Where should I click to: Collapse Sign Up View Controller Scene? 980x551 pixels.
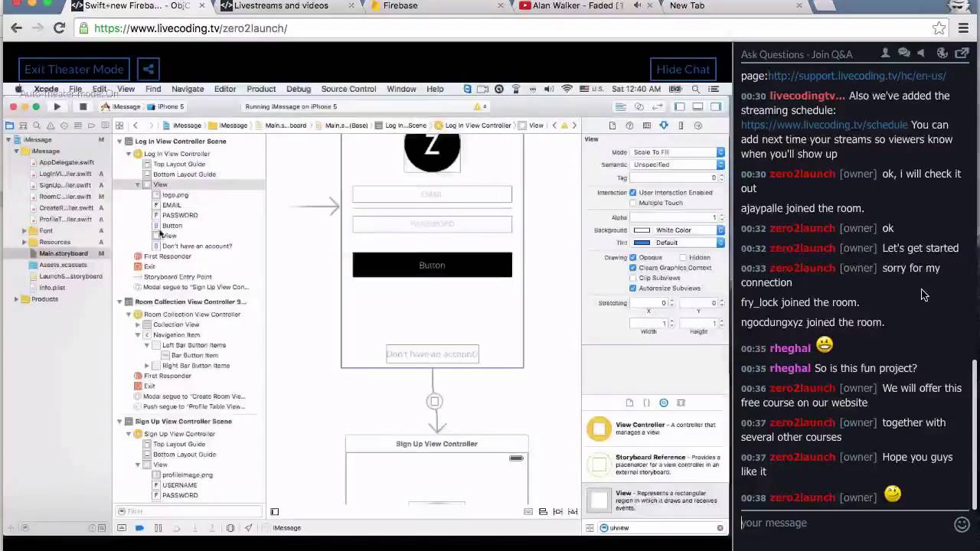point(119,422)
